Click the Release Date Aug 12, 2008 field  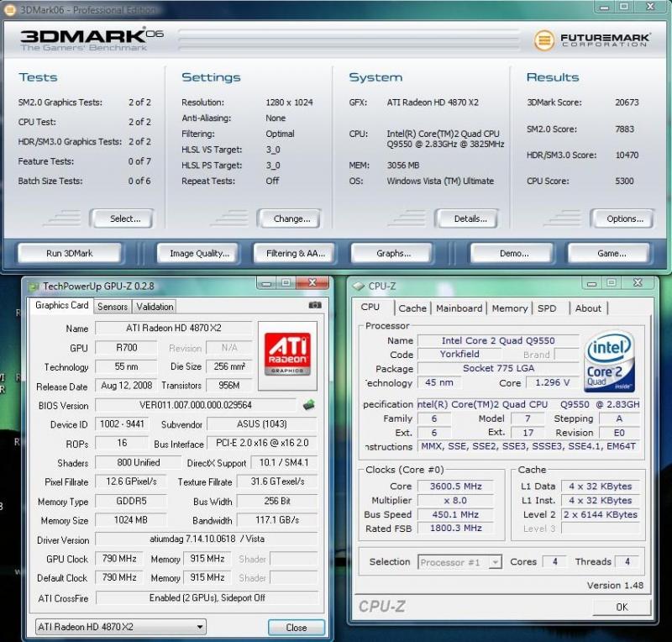tap(127, 385)
